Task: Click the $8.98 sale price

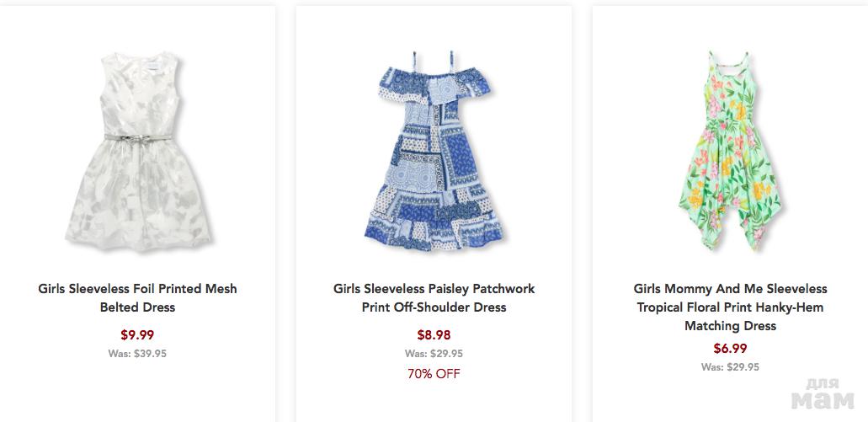Action: pyautogui.click(x=434, y=334)
